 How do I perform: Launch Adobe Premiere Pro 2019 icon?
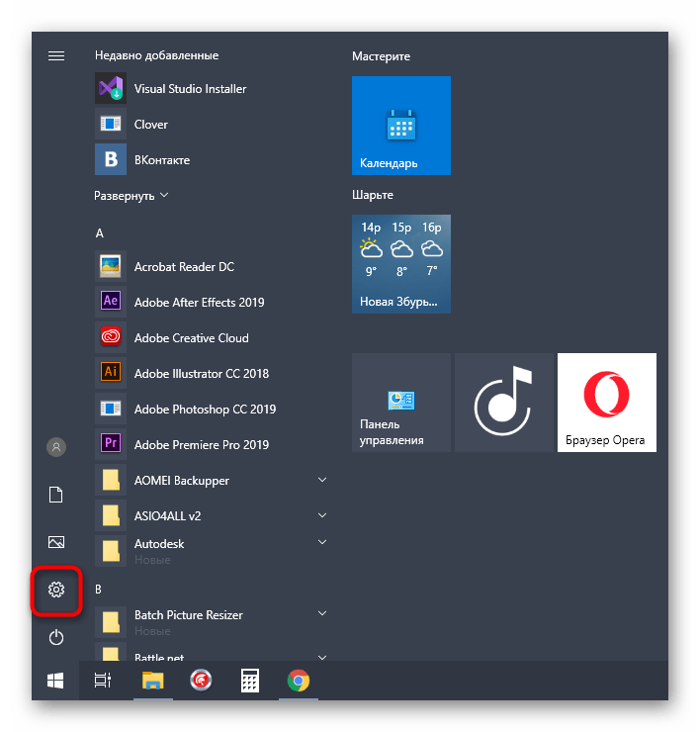point(111,444)
